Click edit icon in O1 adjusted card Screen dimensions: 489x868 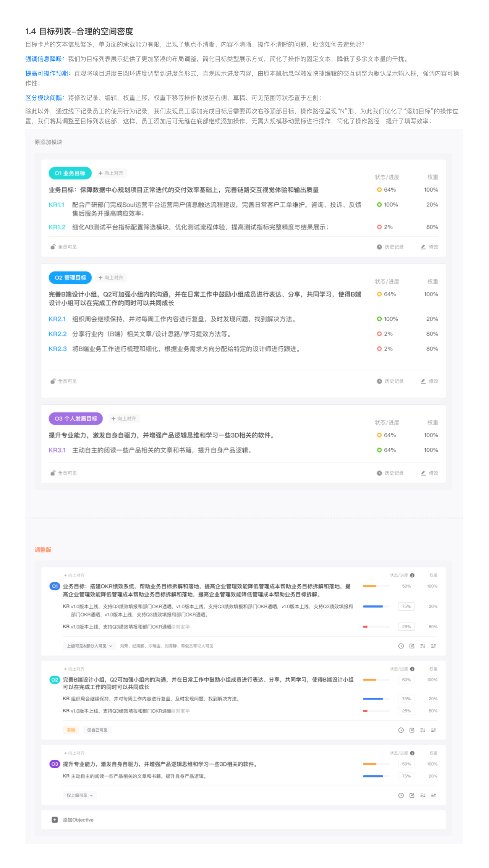(411, 646)
